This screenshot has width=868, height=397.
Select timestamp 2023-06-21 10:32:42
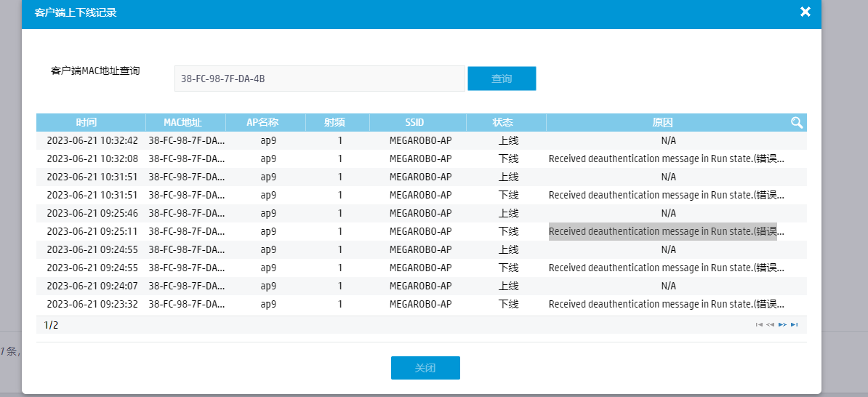92,140
